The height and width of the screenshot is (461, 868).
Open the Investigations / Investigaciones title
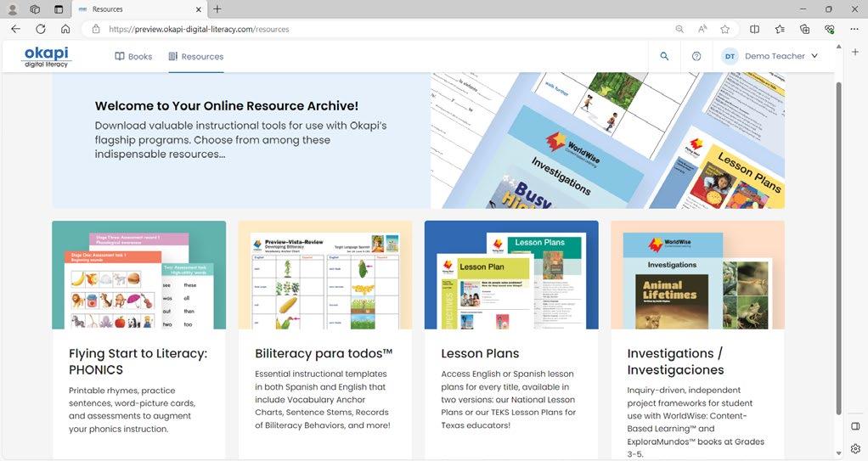tap(675, 362)
